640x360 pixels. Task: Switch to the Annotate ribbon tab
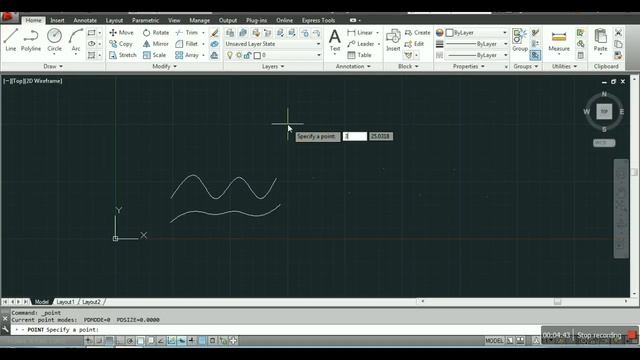(x=85, y=20)
